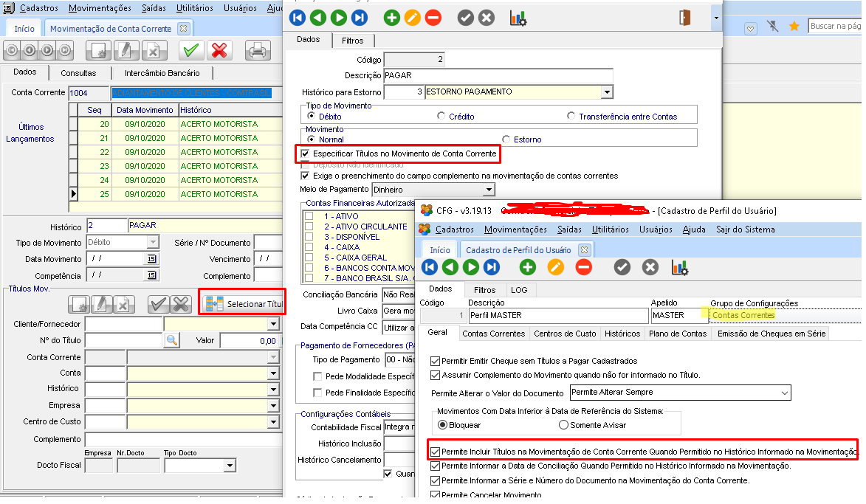The height and width of the screenshot is (504, 866).
Task: Choose Somente Avisar radio option
Action: coord(564,425)
